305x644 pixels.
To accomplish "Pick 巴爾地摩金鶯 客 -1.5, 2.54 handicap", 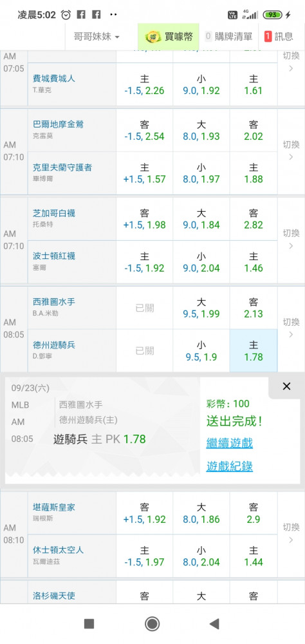I will (x=145, y=130).
